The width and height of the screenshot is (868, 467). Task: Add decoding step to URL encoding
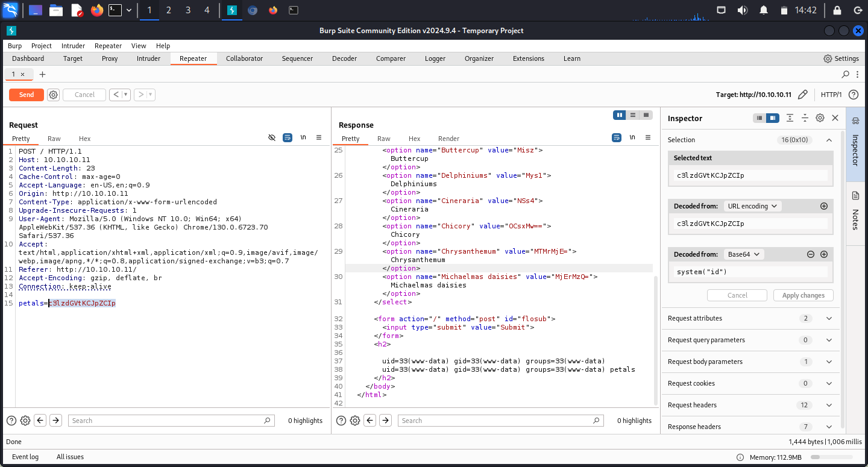point(824,206)
